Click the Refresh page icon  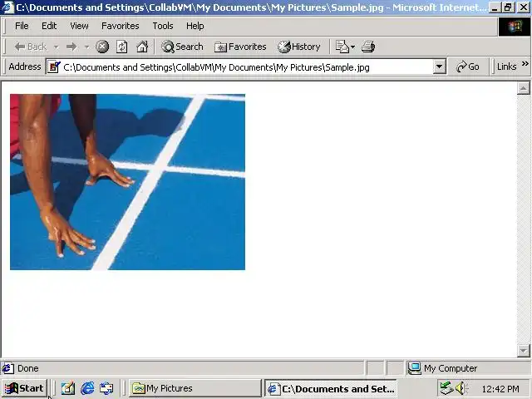click(x=122, y=47)
